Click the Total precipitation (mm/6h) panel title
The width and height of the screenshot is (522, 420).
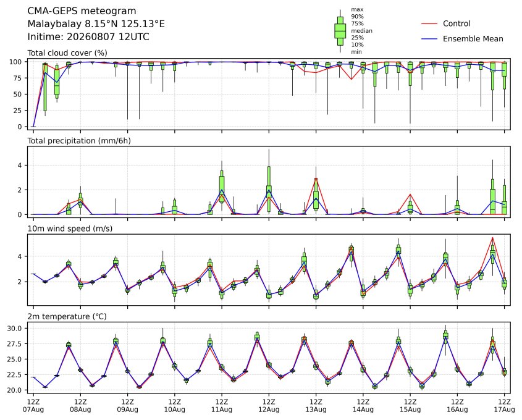coord(79,141)
